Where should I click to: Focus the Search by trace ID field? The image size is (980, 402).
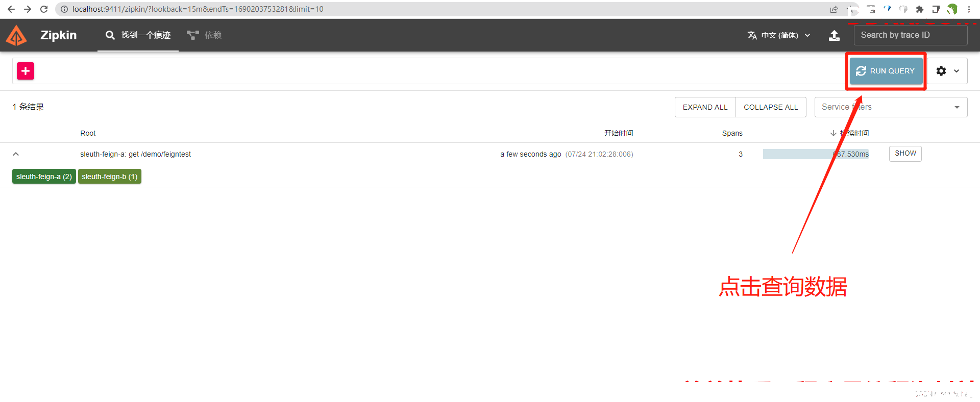coord(910,35)
